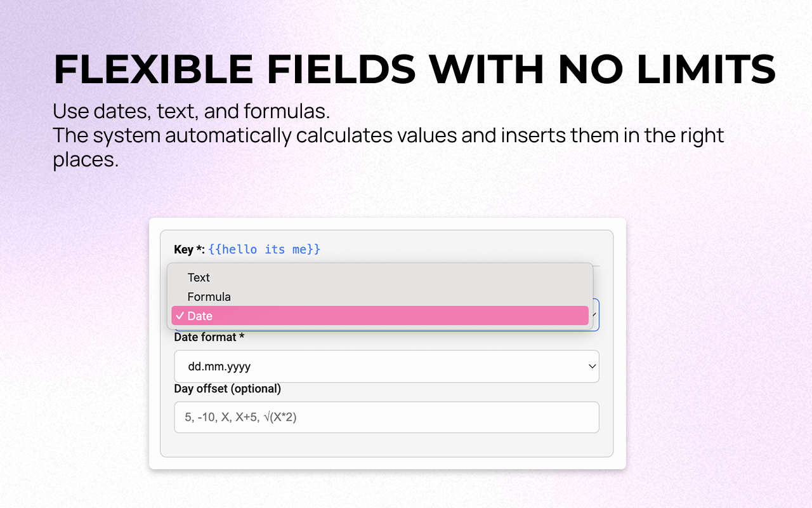Click the 'Day offset (optional)' label
Image resolution: width=812 pixels, height=508 pixels.
pos(228,388)
